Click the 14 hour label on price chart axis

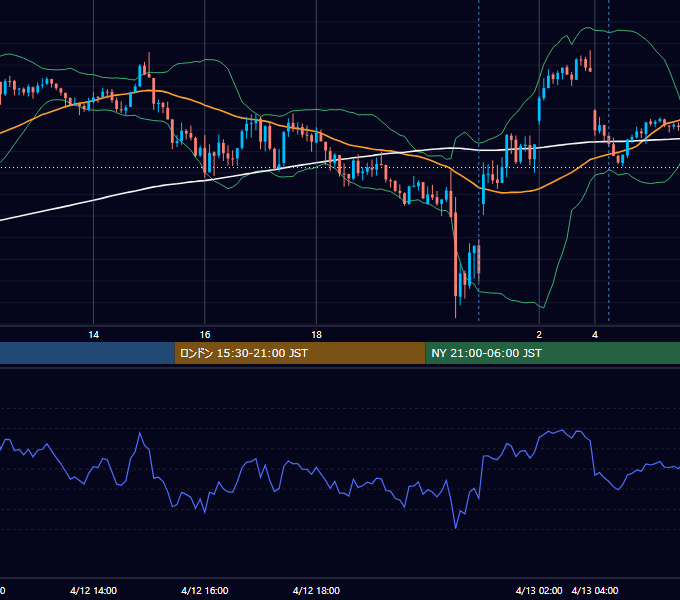94,335
